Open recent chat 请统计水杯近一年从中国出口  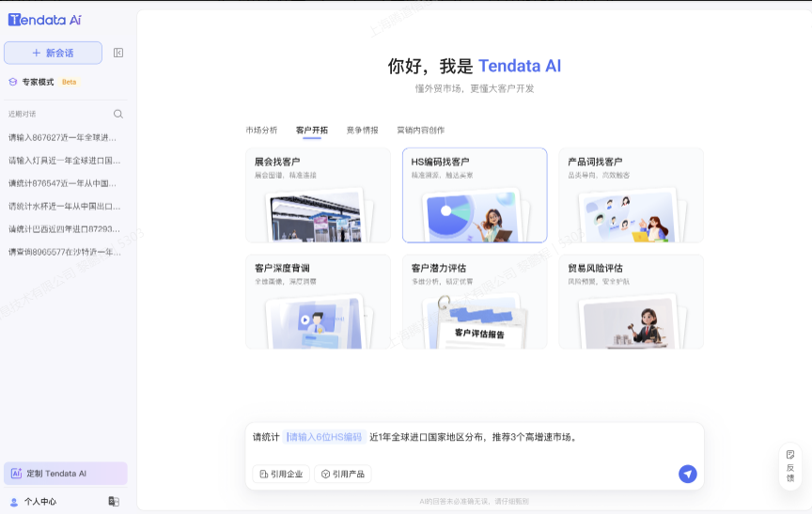64,206
